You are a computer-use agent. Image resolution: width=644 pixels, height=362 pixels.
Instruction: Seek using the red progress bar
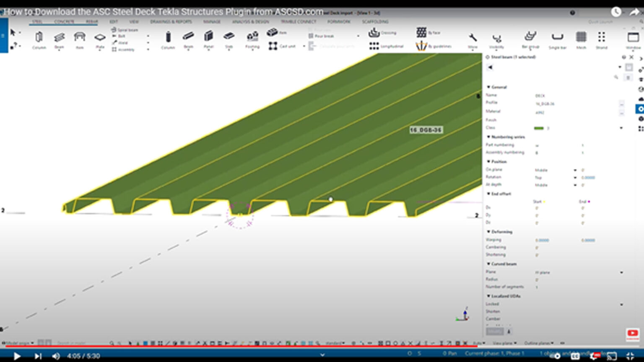[x=322, y=347]
